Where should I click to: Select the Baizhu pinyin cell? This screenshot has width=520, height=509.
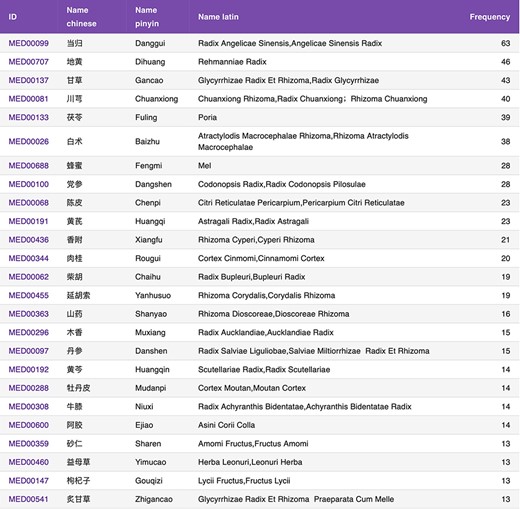pyautogui.click(x=147, y=142)
